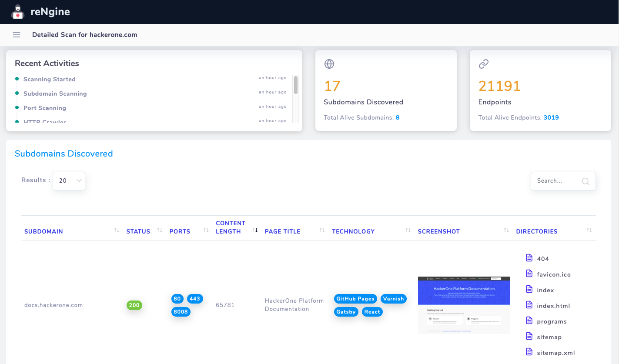
Task: Click the Recent Activities scrollbar
Action: point(296,85)
